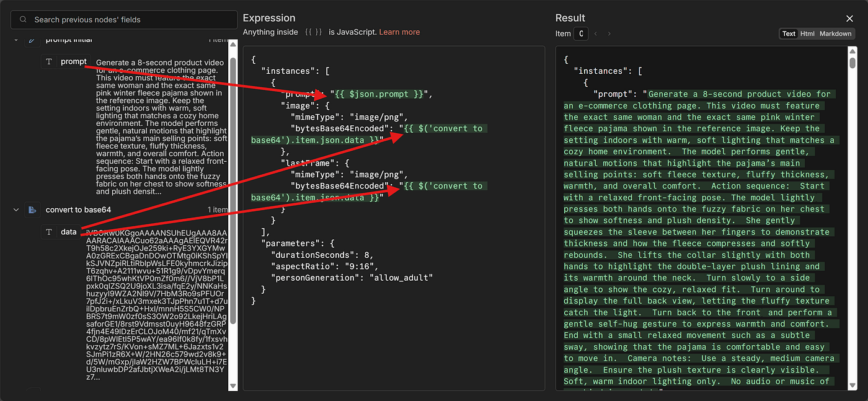Click the magnifier icon in the search box

tap(23, 20)
